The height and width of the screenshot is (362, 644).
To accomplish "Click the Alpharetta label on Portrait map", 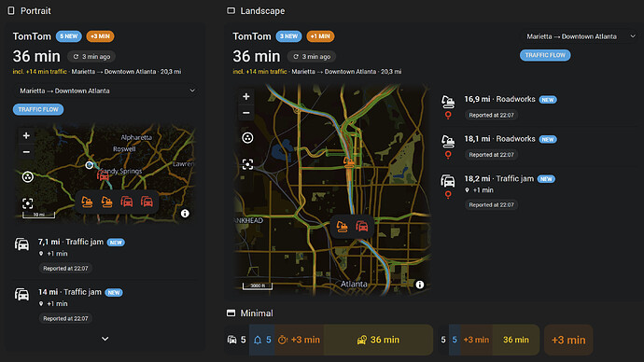I will 136,137.
